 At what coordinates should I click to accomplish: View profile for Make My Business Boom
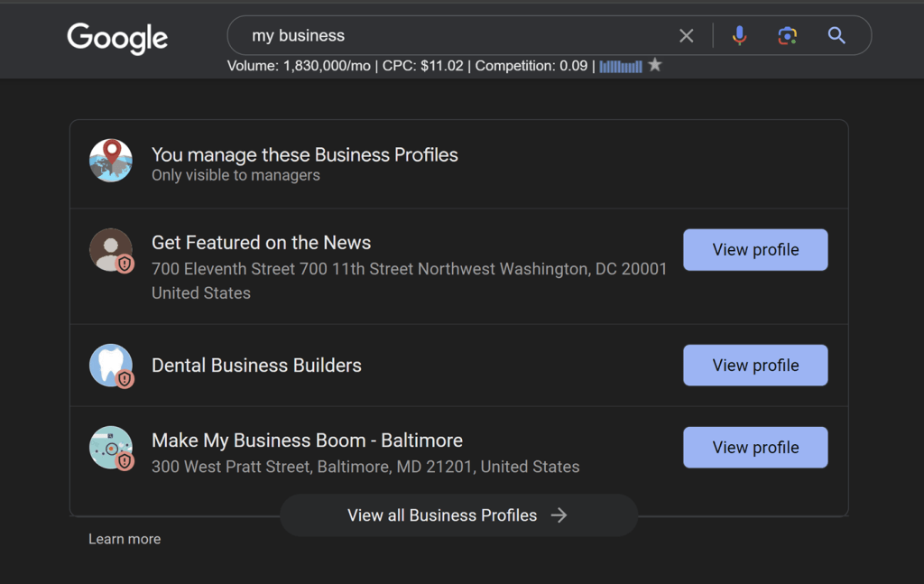(x=755, y=448)
